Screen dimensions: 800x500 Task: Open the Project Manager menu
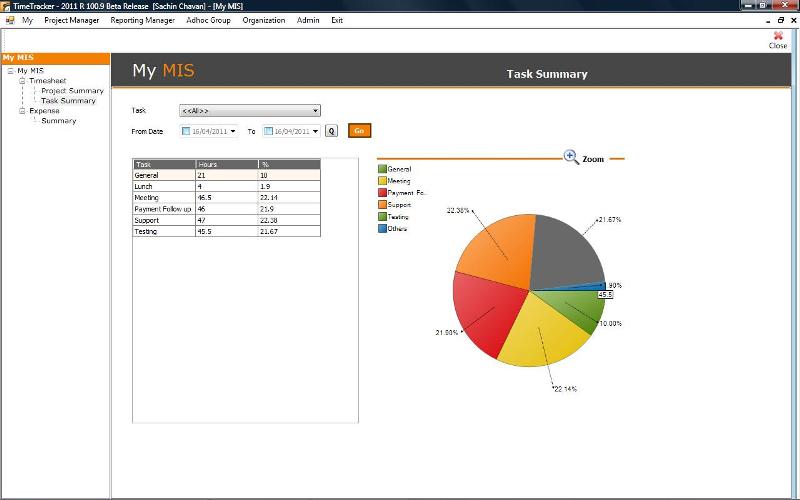(x=71, y=20)
